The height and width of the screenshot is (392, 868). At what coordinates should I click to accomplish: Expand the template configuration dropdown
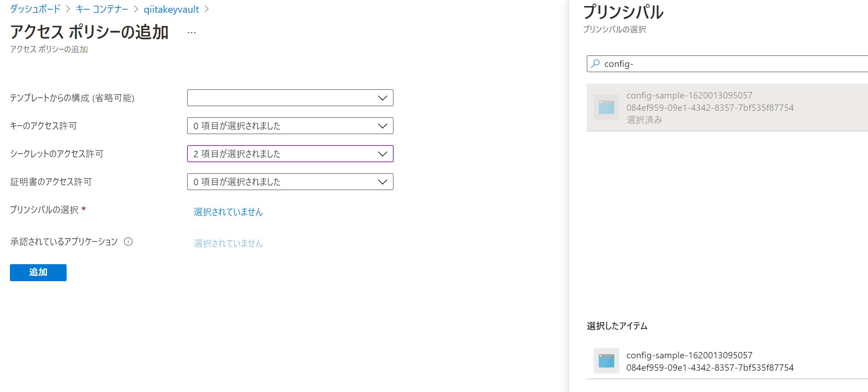(290, 98)
